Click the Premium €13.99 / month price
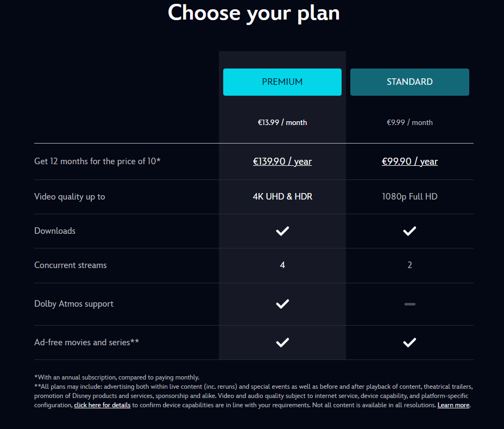 (x=282, y=123)
